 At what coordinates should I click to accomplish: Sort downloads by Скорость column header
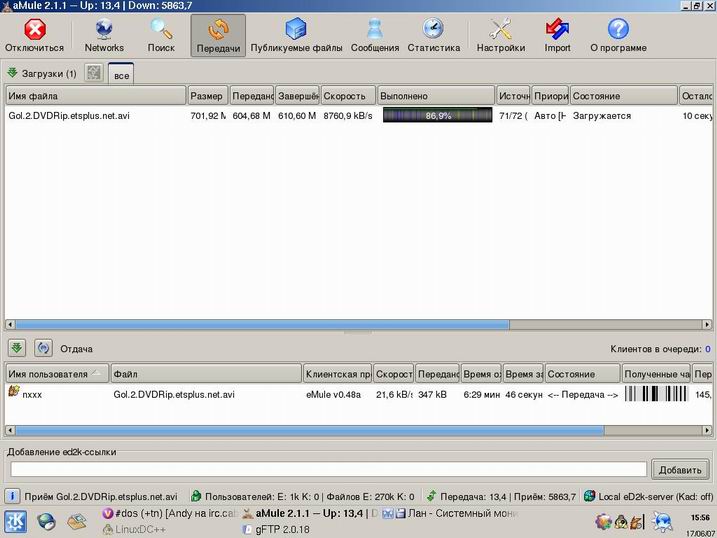click(x=348, y=96)
